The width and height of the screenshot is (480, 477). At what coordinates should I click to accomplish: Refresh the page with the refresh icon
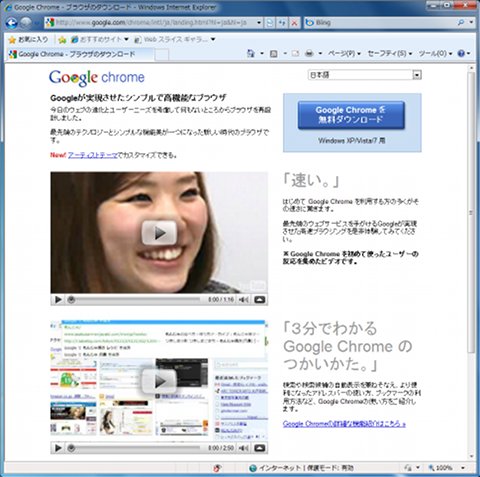point(282,23)
